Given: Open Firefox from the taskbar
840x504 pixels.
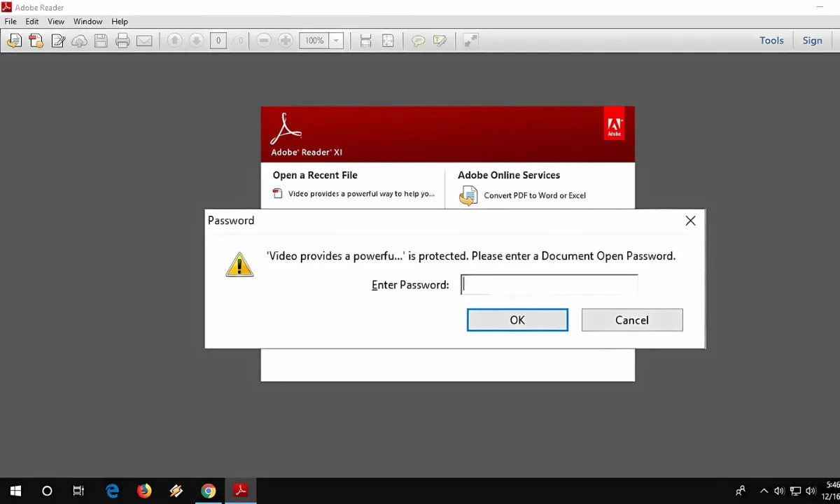Looking at the screenshot, I should click(144, 491).
